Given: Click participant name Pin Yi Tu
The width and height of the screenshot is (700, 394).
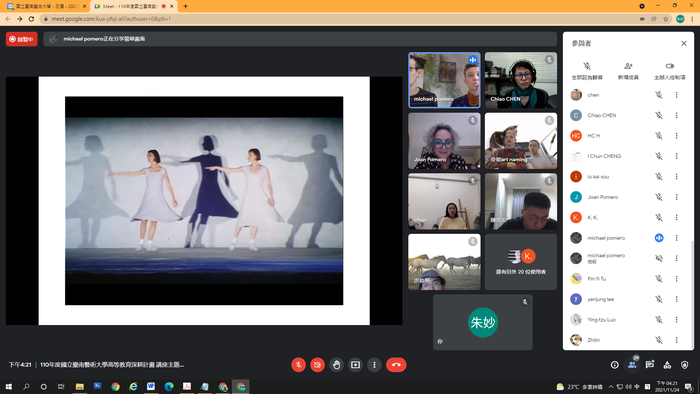Looking at the screenshot, I should 596,278.
